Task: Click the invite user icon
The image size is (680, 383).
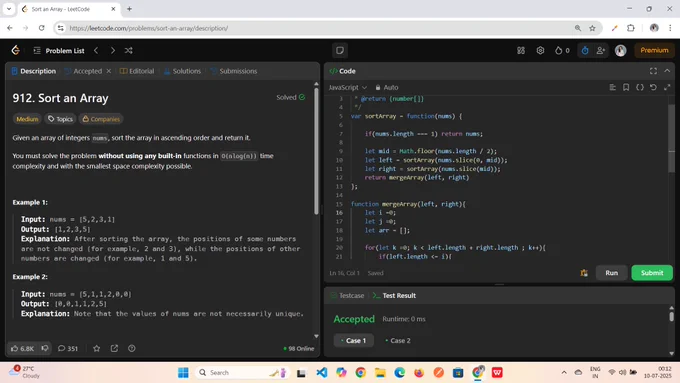Action: [601, 50]
